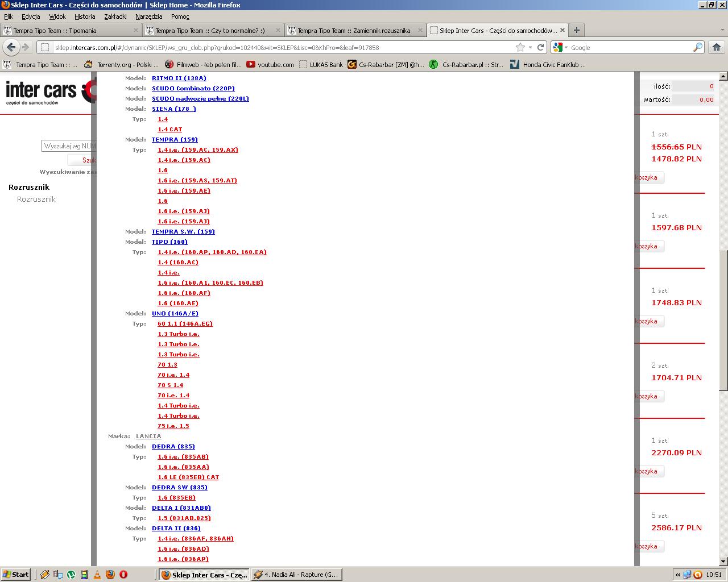
Task: Close the 'Czy to normalne?' tab
Action: point(278,30)
